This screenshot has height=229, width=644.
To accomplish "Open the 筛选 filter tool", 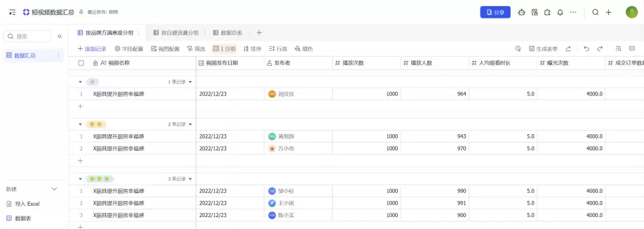I will (196, 49).
